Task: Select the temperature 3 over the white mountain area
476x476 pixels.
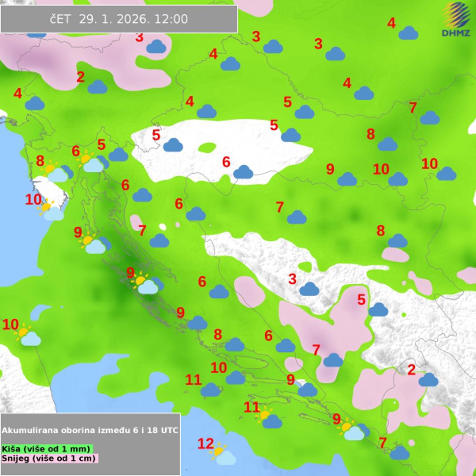Action: click(x=292, y=279)
